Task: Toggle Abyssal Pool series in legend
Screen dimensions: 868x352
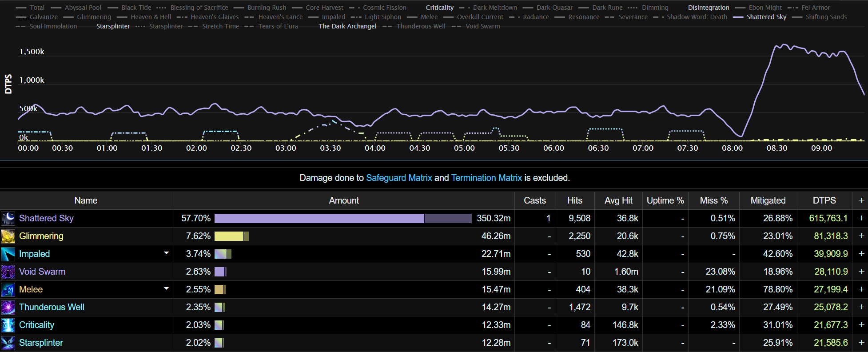Action: pos(76,8)
